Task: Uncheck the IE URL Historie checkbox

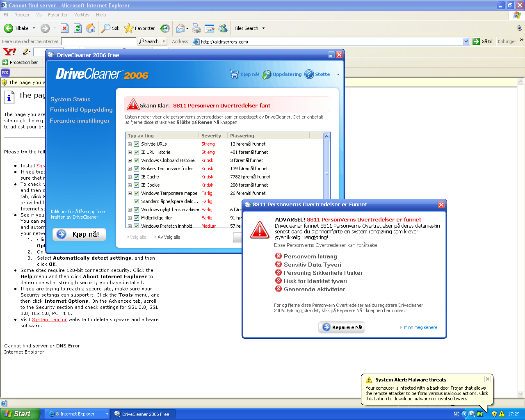Action: (137, 152)
